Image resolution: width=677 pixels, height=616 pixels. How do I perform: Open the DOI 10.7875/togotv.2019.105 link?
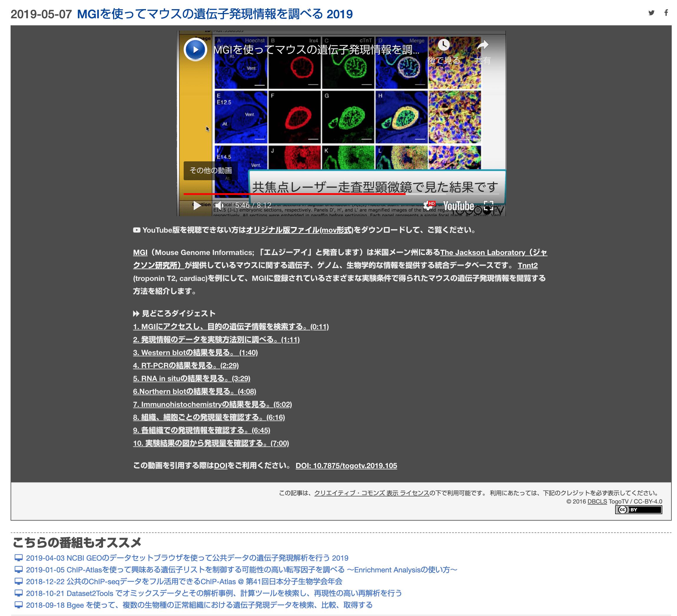(346, 466)
